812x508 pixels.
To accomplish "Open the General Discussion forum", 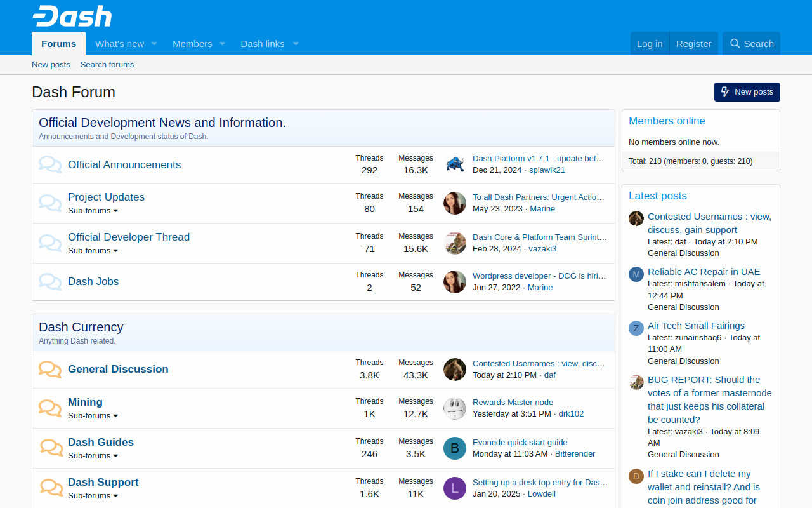I will [x=118, y=369].
